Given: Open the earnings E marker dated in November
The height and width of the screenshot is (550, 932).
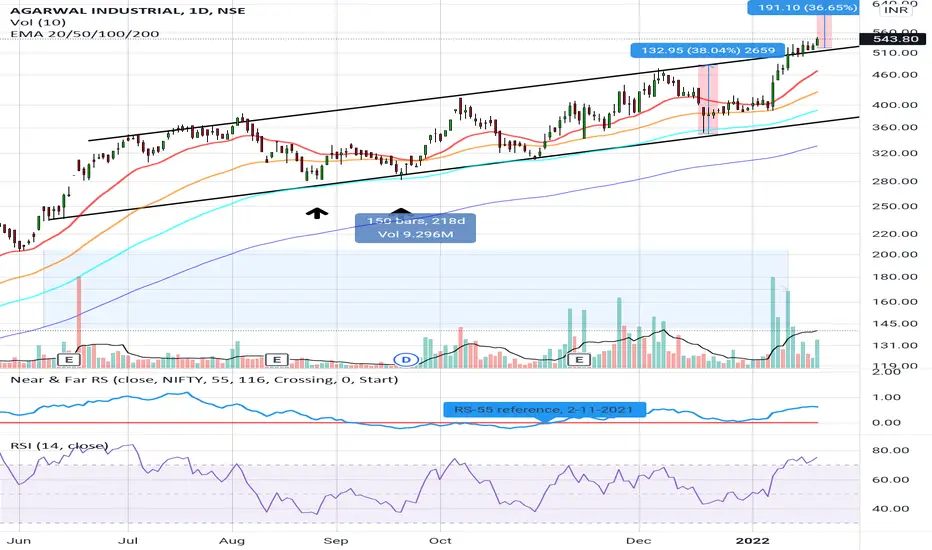Looking at the screenshot, I should [579, 360].
